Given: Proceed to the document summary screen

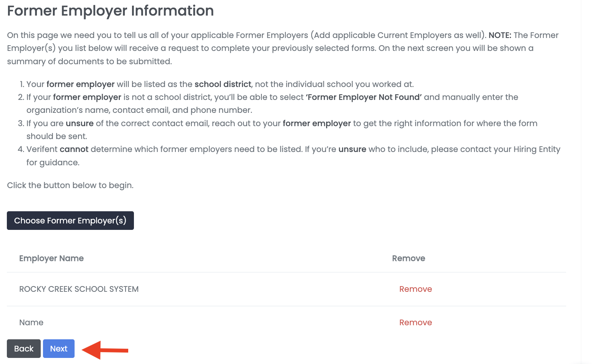Looking at the screenshot, I should [x=59, y=348].
